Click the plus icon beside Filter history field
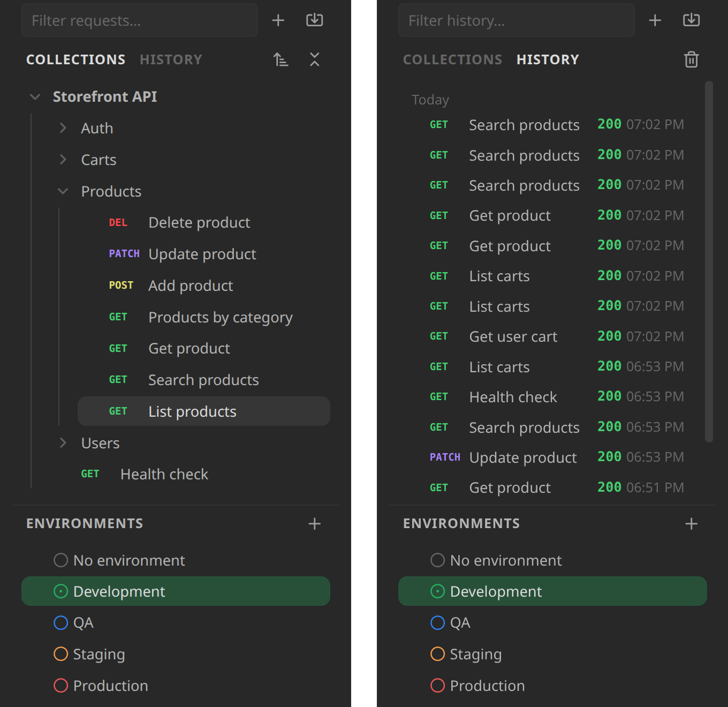Screen dimensions: 728x707 pyautogui.click(x=655, y=20)
